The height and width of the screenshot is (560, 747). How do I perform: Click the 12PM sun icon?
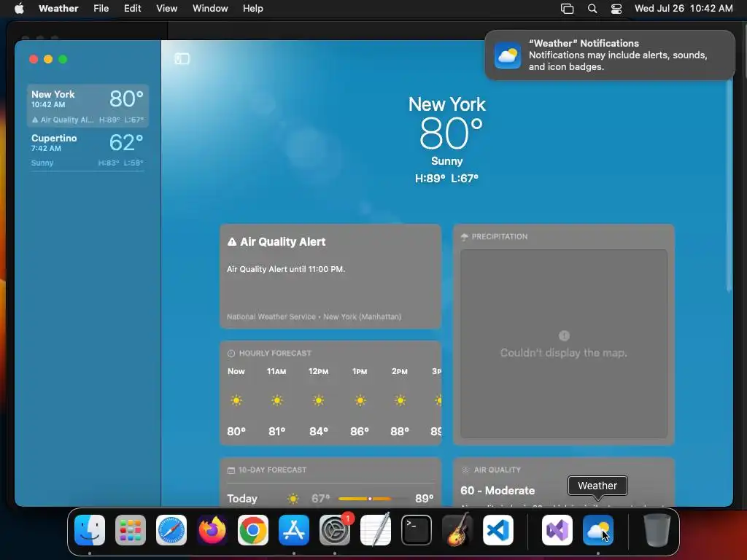tap(319, 400)
